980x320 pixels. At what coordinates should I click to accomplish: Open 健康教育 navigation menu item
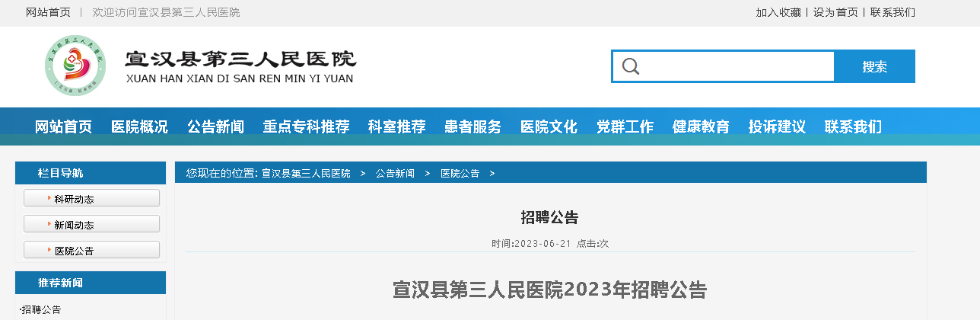[701, 126]
